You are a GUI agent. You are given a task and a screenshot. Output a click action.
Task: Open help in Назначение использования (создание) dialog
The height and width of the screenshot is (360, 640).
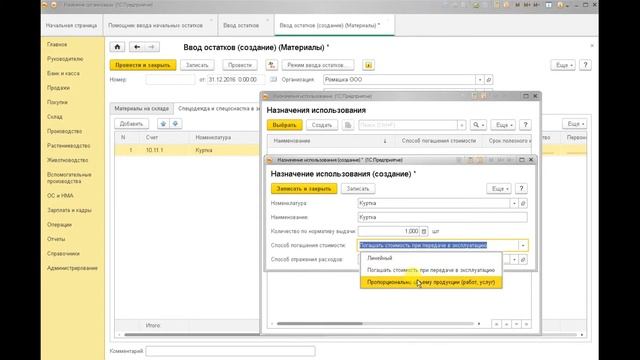pyautogui.click(x=521, y=189)
